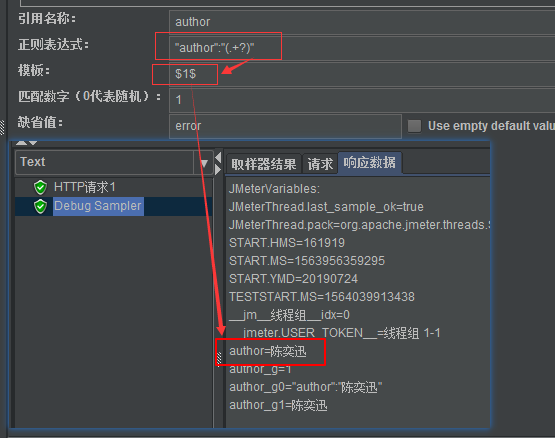The height and width of the screenshot is (438, 555).
Task: Click the __jmeter.USER_TOKEN__=线程组 1-1 line
Action: click(x=334, y=333)
